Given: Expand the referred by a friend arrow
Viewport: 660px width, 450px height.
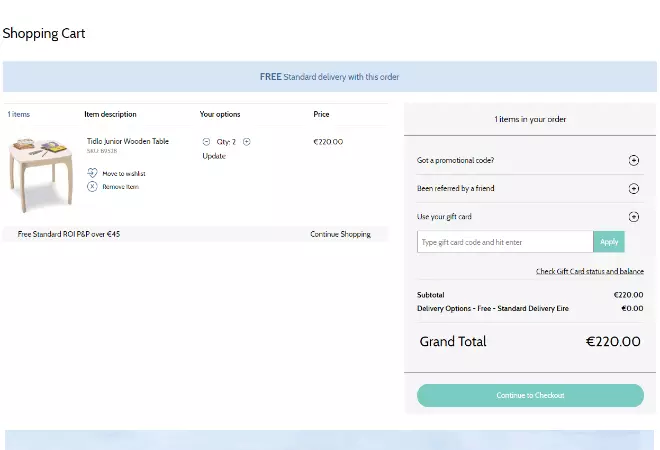Looking at the screenshot, I should click(x=633, y=188).
